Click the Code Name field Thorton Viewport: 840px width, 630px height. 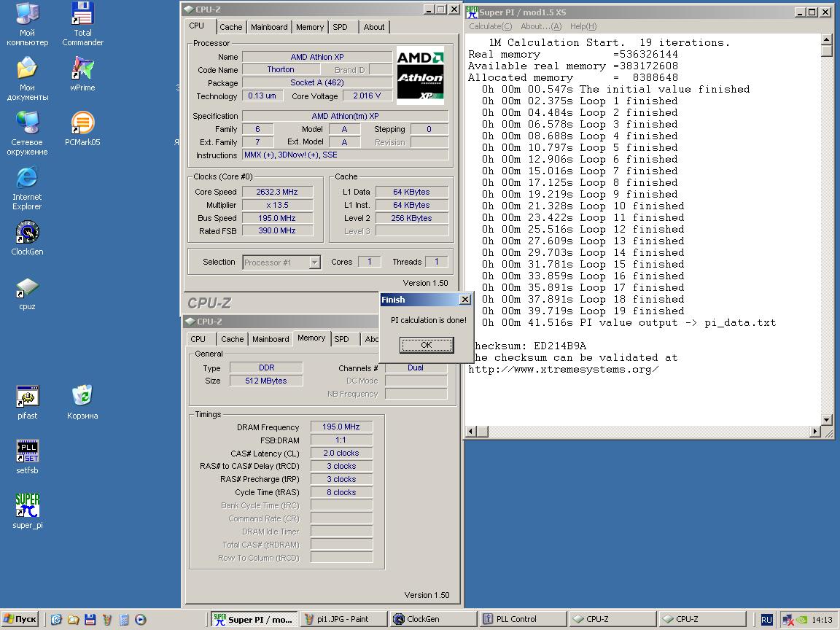click(281, 70)
